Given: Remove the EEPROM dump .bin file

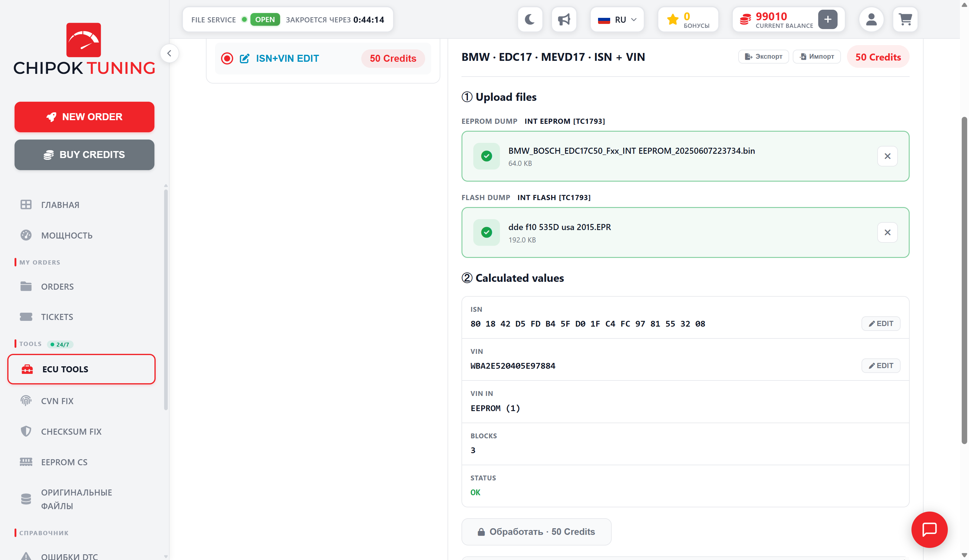Looking at the screenshot, I should click(888, 156).
